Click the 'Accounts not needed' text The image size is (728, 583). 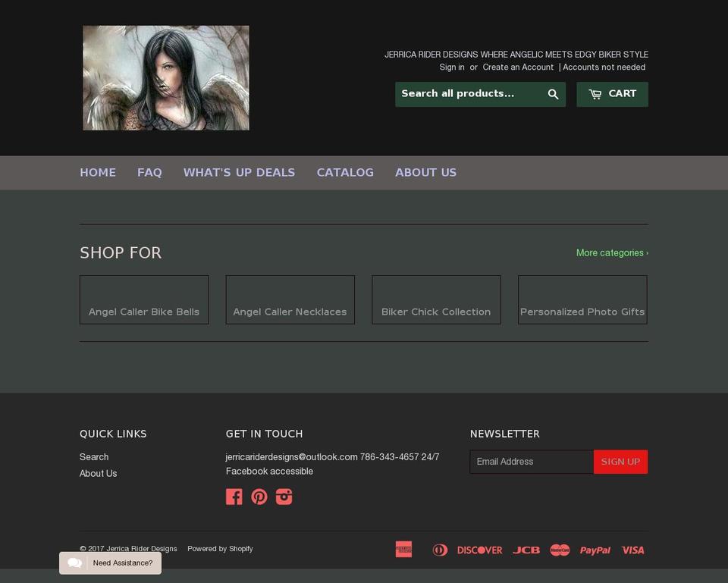604,67
